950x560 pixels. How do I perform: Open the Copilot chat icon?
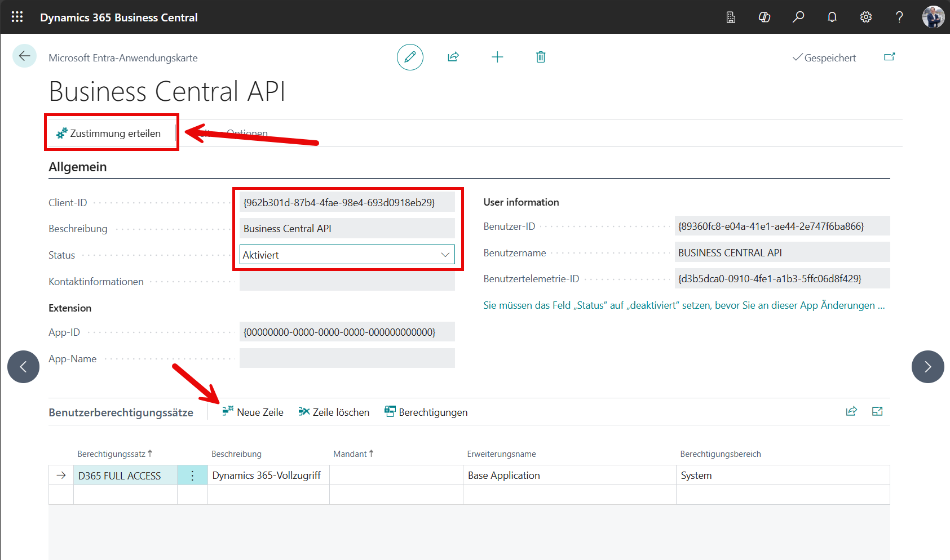click(765, 17)
